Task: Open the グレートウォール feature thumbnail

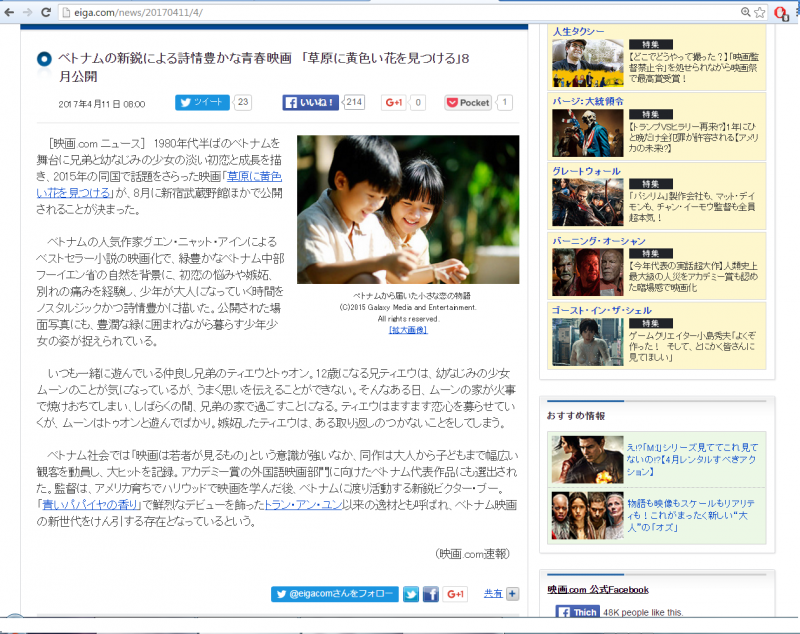Action: pos(588,202)
